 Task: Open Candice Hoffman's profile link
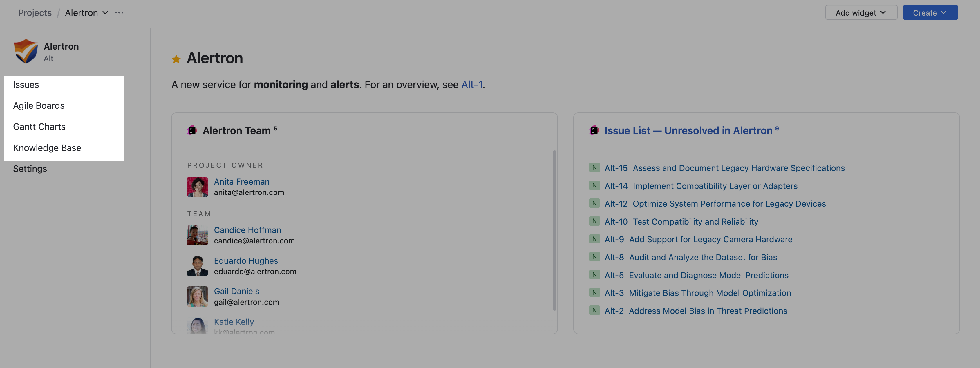point(247,229)
